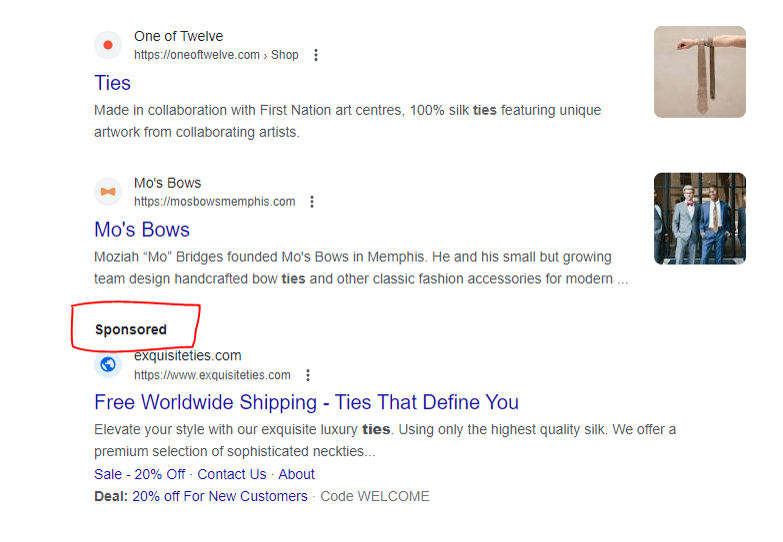Click the exquisiteties.com globe favicon
Viewport: 783px width, 542px height.
pos(108,365)
